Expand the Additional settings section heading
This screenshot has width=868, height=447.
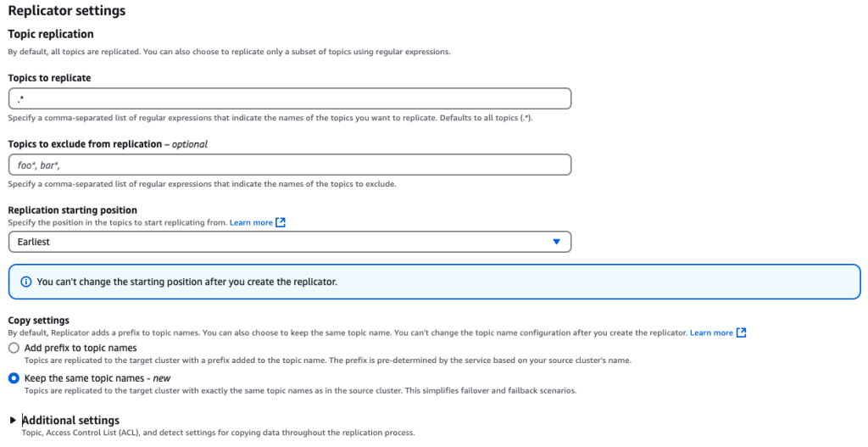point(70,421)
